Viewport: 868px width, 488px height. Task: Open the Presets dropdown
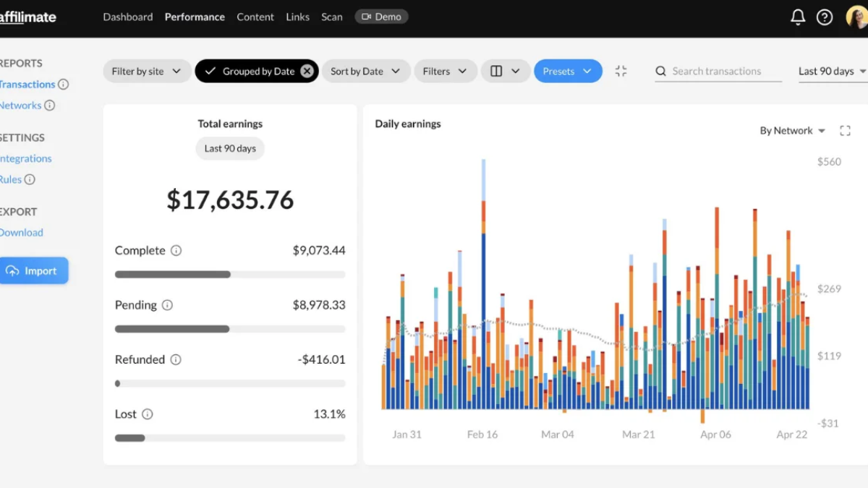[568, 71]
